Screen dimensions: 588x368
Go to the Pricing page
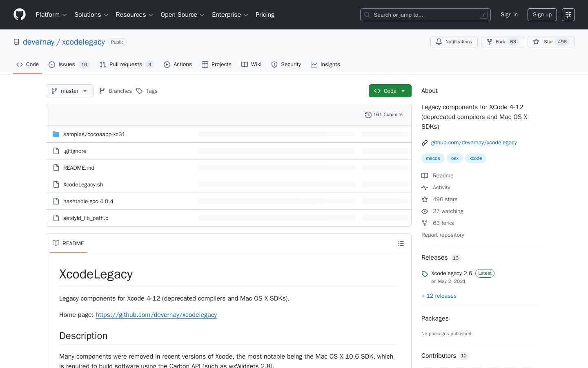[265, 15]
